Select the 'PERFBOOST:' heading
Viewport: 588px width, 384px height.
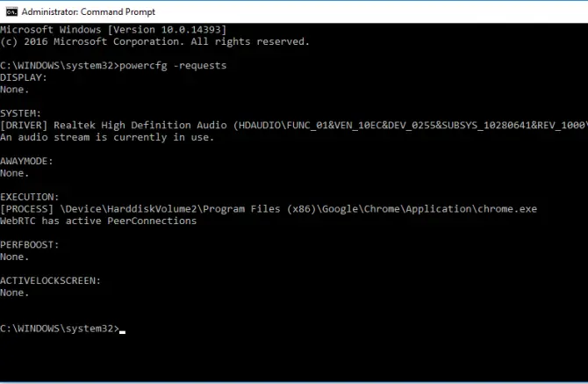tap(30, 245)
